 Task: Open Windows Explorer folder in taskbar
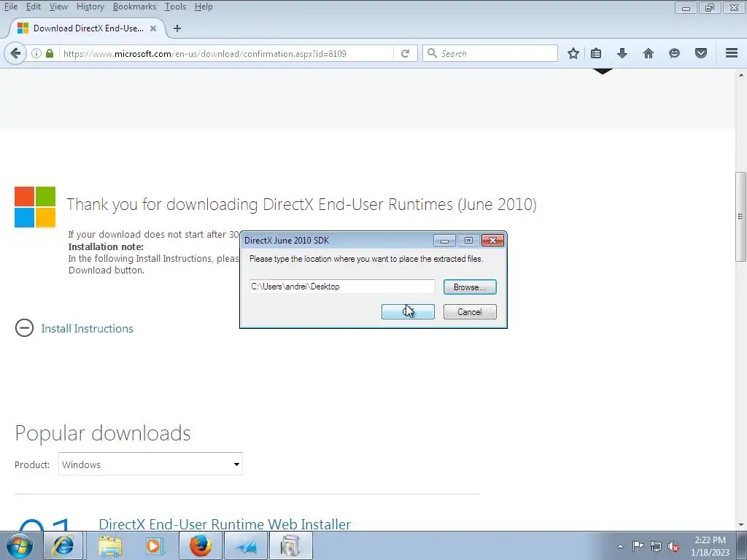(110, 545)
